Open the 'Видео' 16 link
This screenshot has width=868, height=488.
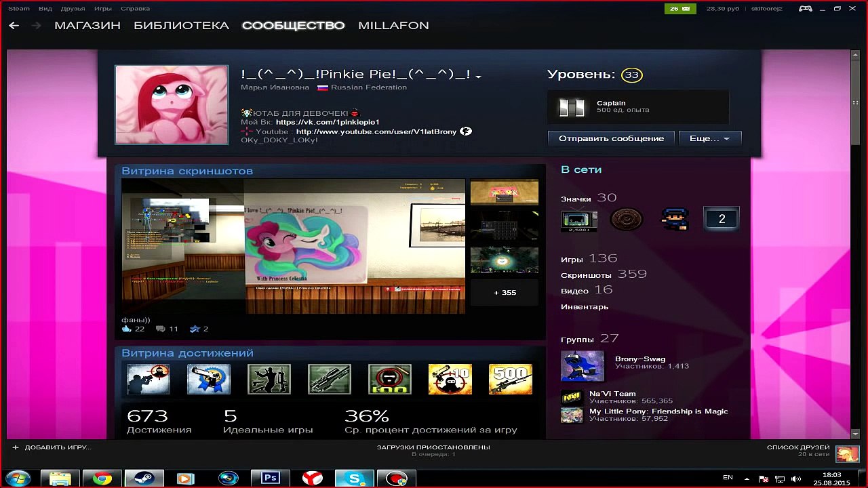(x=587, y=290)
